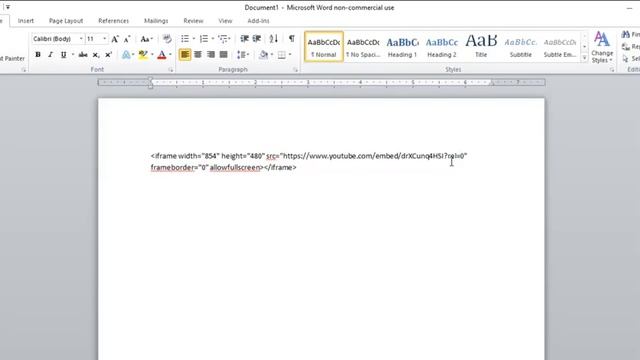This screenshot has height=360, width=640.
Task: Open font size dropdown
Action: [x=104, y=39]
